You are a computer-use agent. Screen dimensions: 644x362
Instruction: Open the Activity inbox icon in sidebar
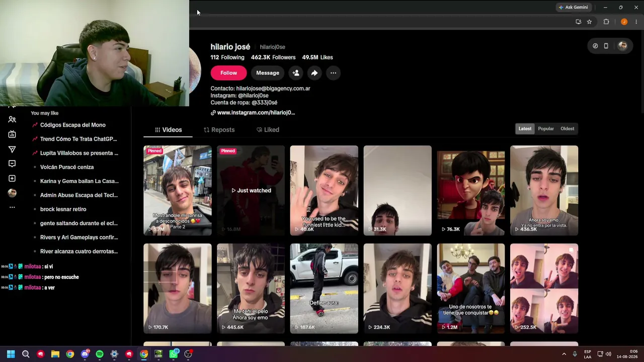(x=12, y=163)
